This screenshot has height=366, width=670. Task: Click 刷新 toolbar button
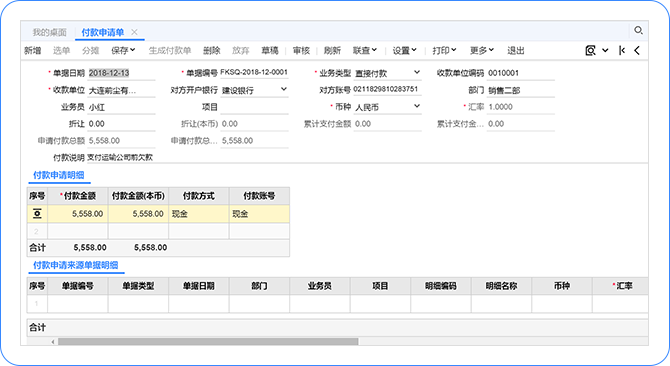point(332,51)
